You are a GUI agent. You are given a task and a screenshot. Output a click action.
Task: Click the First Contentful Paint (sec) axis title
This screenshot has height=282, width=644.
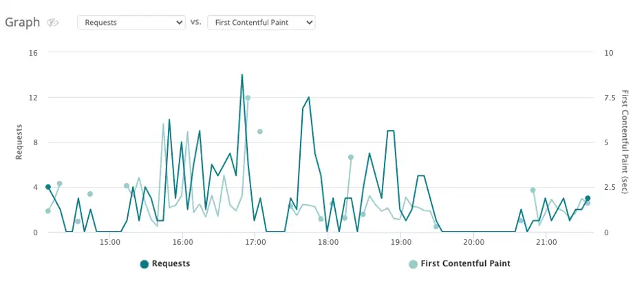point(625,142)
